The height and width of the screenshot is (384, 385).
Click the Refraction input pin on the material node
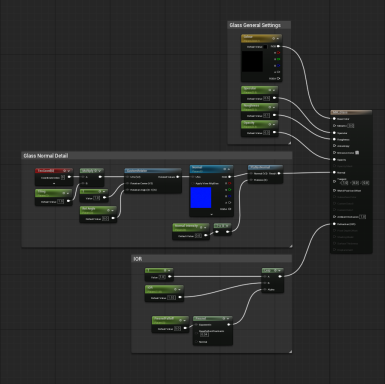tap(334, 224)
